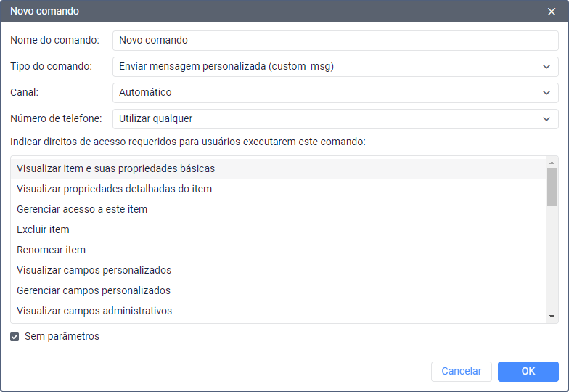
Task: Choose 'Gerenciar campos personalizados' entry
Action: (94, 290)
